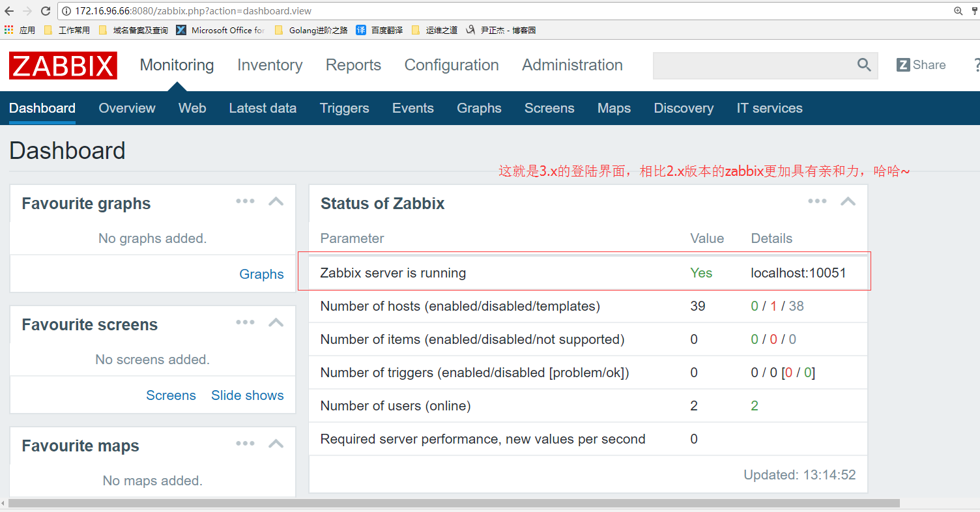The image size is (980, 512).
Task: Switch to the Web tab
Action: point(192,108)
